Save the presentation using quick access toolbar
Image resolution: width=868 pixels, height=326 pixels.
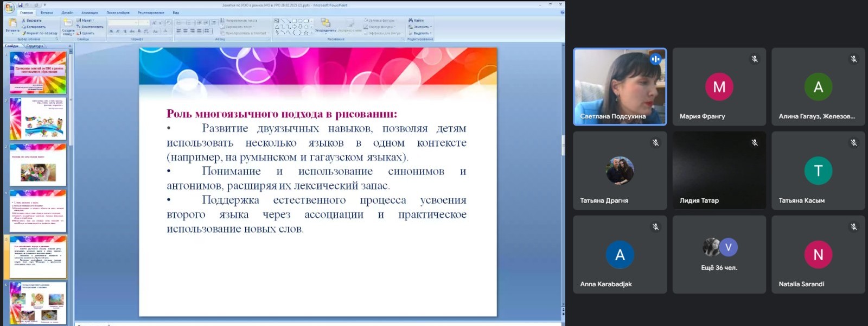point(20,5)
